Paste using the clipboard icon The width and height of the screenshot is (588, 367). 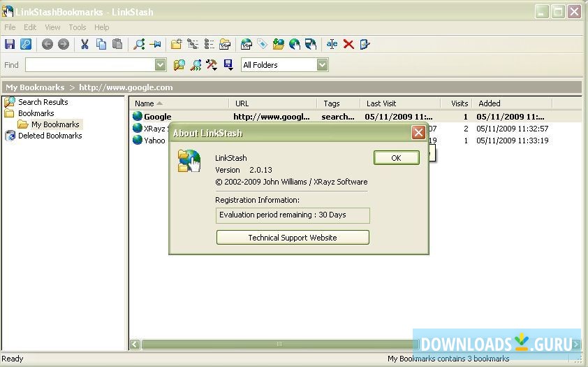pos(117,44)
